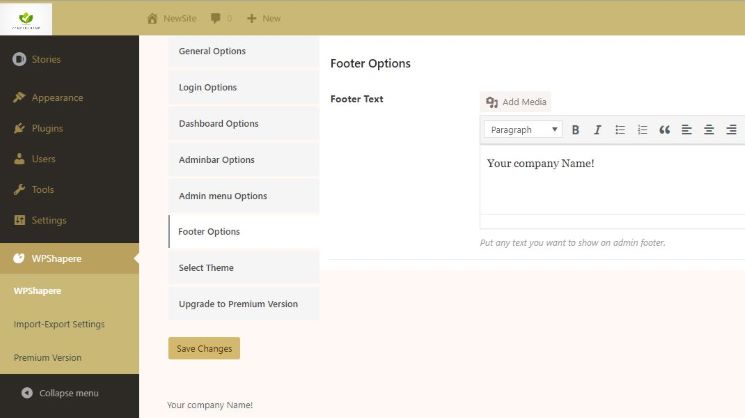Open the Select Theme tab
745x418 pixels.
point(244,268)
